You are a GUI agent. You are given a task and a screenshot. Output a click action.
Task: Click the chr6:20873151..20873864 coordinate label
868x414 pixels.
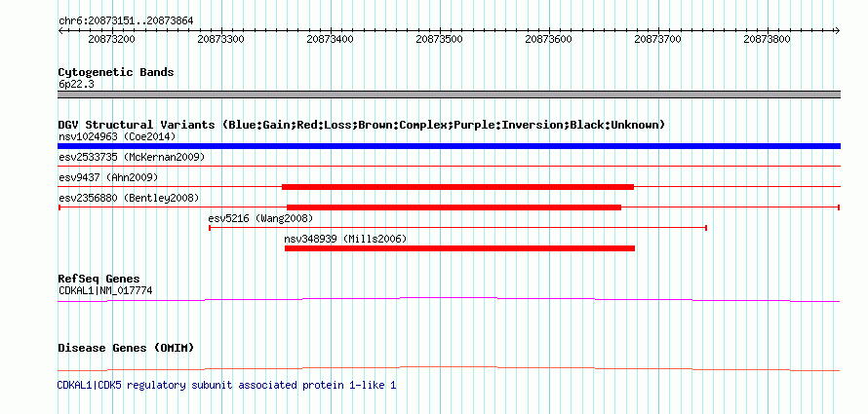pyautogui.click(x=126, y=21)
